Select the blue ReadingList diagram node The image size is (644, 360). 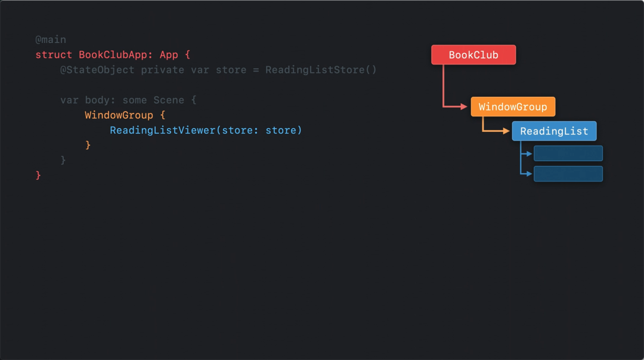coord(554,131)
